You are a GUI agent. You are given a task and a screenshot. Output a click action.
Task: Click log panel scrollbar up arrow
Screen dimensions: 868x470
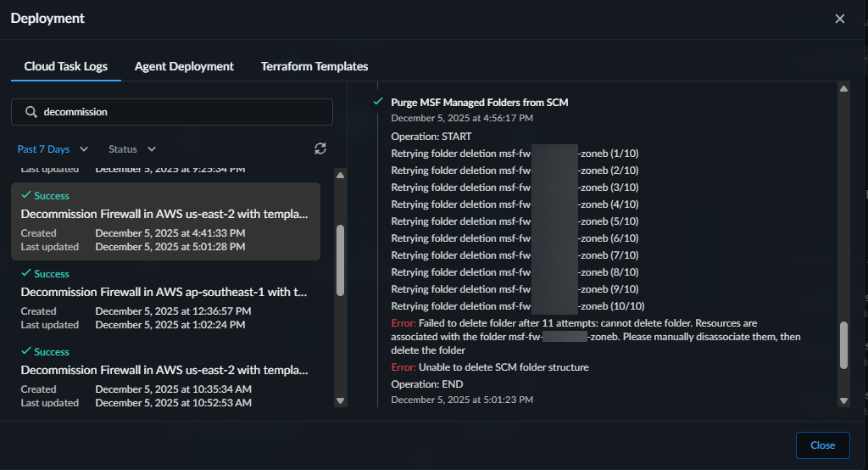843,88
